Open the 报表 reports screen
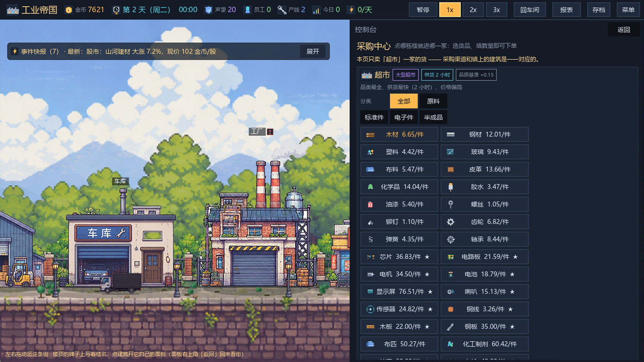The image size is (644, 362). pyautogui.click(x=567, y=10)
